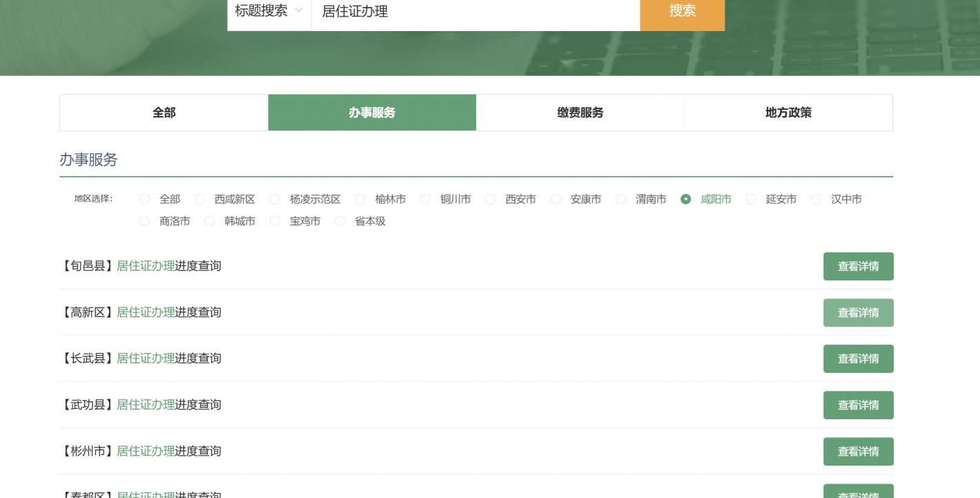View details for 长武县 residence permit query
The image size is (980, 498).
click(x=858, y=359)
